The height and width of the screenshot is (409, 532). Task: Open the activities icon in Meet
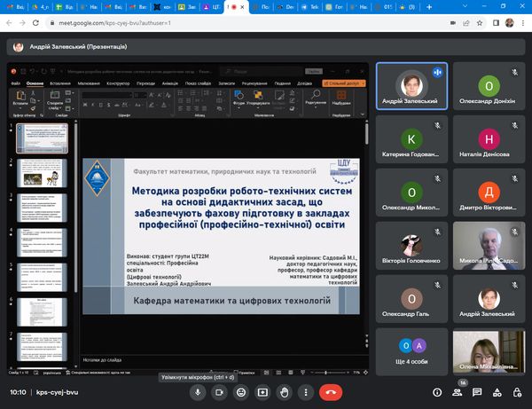tap(496, 391)
